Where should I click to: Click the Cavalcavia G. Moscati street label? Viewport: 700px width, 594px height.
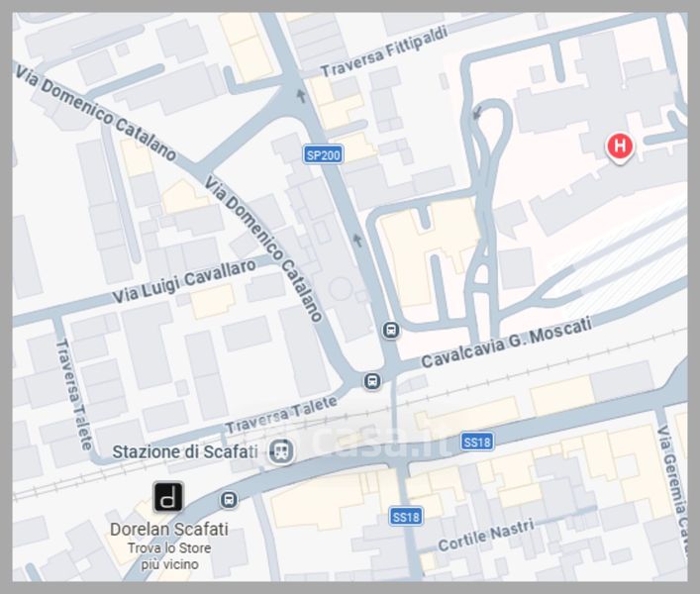(507, 343)
